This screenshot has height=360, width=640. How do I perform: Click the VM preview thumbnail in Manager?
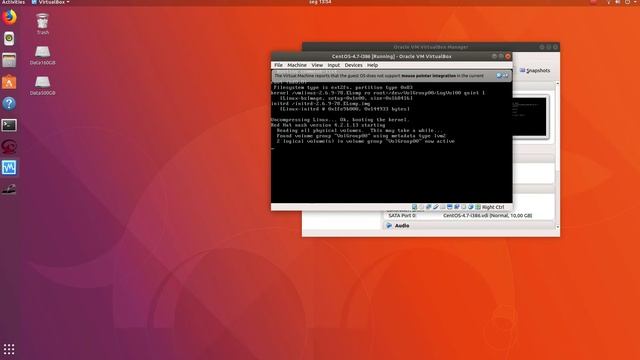coord(530,117)
